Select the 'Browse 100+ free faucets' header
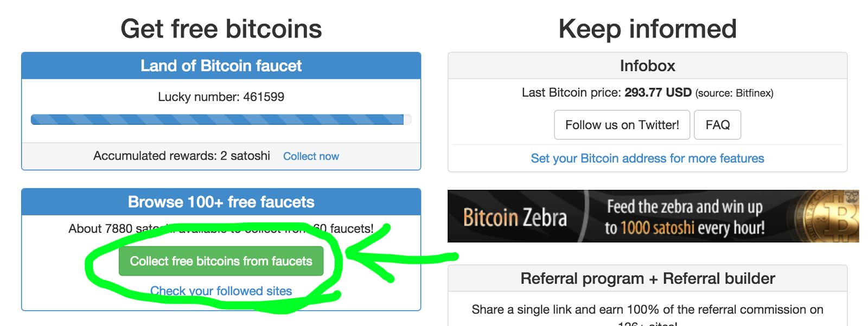868x326 pixels. click(221, 202)
